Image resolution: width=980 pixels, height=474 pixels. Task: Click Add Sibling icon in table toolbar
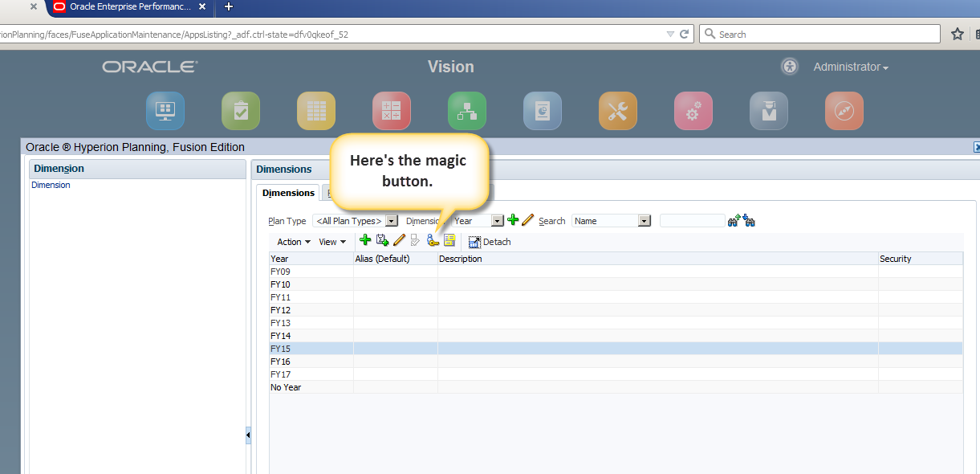(x=382, y=240)
